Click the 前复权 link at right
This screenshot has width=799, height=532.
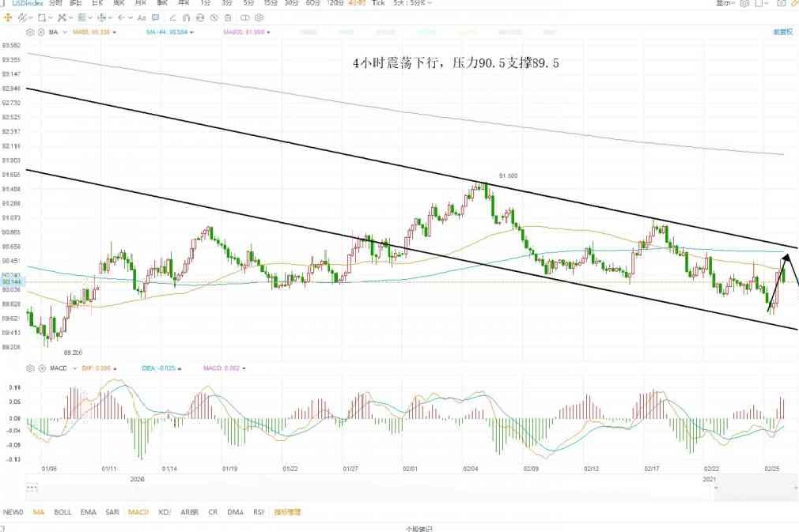tap(782, 32)
